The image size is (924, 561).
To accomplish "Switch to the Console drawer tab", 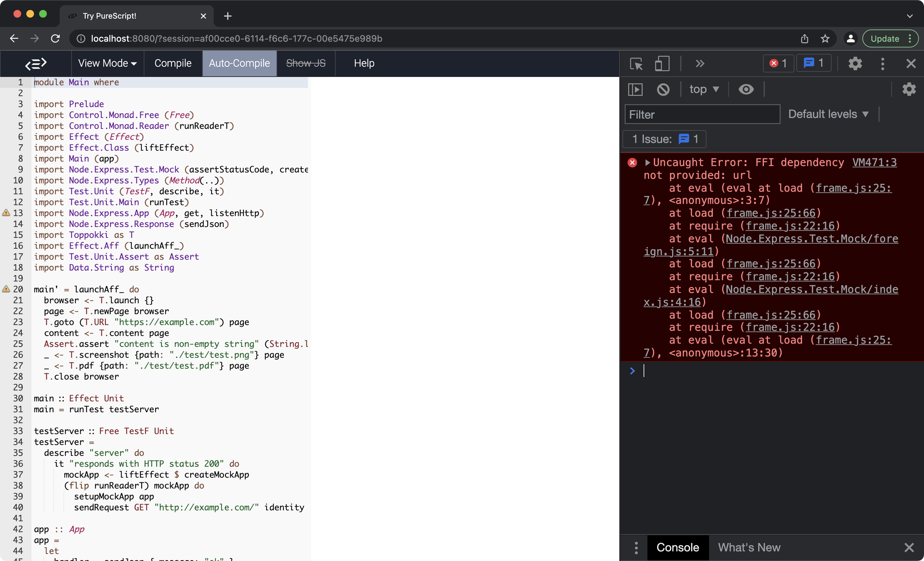I will (678, 548).
